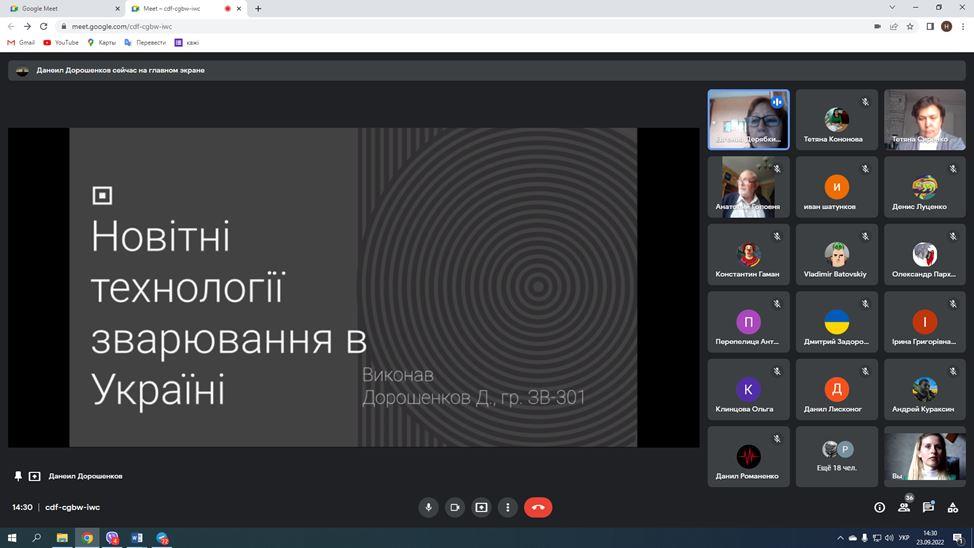The height and width of the screenshot is (548, 974).
Task: Click your own self-view video tile
Action: (x=925, y=457)
